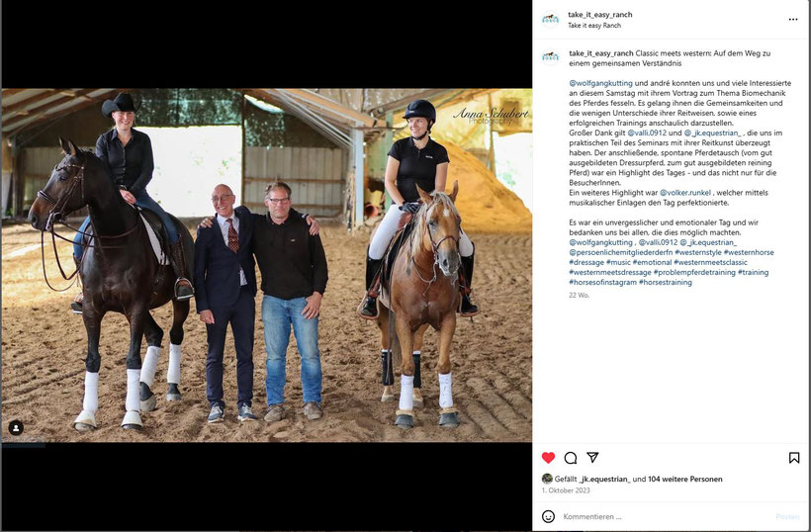Submit comment with the Posten button
The image size is (811, 532).
coord(787,516)
